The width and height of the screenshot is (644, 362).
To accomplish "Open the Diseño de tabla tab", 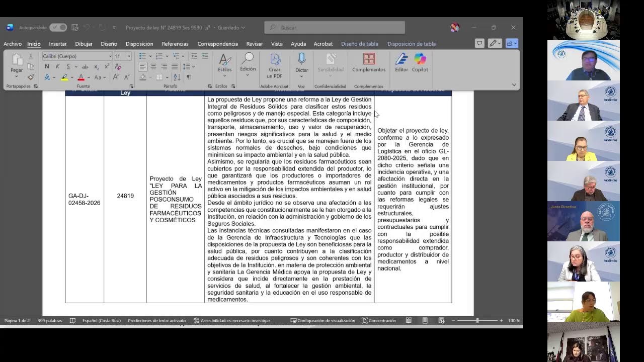I will [360, 44].
